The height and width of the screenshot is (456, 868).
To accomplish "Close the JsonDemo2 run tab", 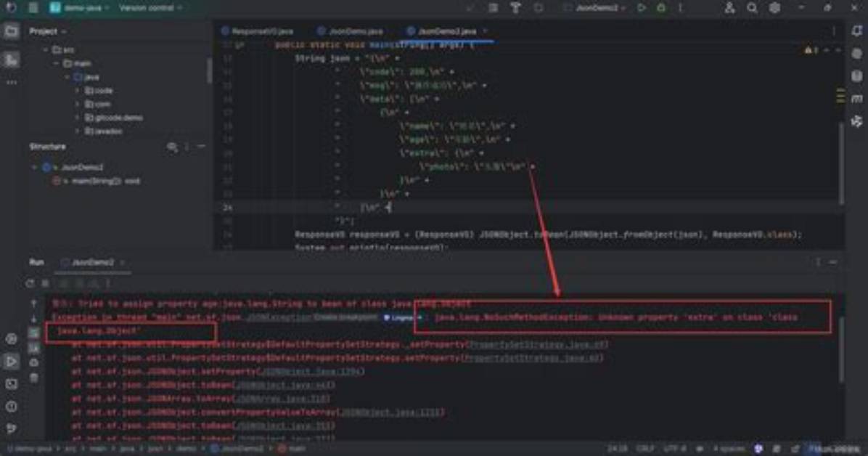I will point(123,263).
